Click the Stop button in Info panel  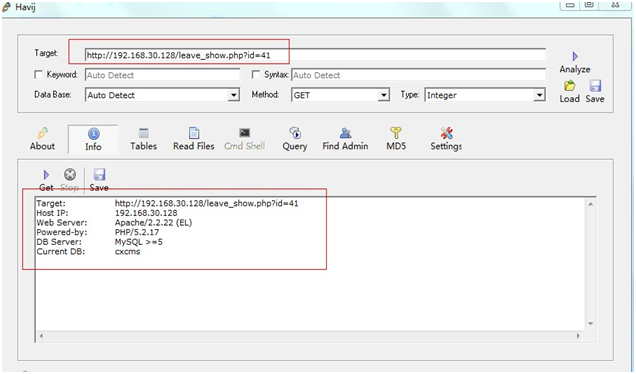point(70,181)
